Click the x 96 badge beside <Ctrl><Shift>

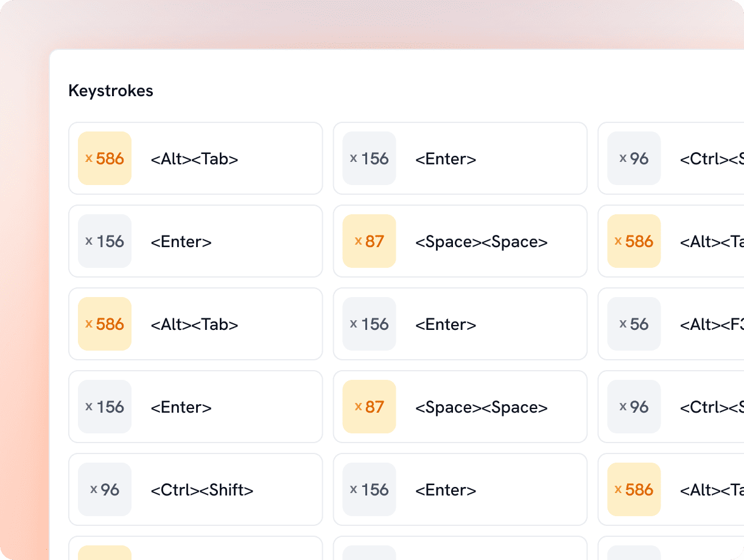pos(105,489)
